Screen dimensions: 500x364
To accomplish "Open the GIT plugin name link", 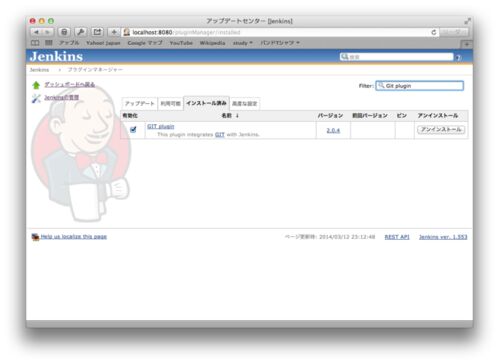I will 161,126.
